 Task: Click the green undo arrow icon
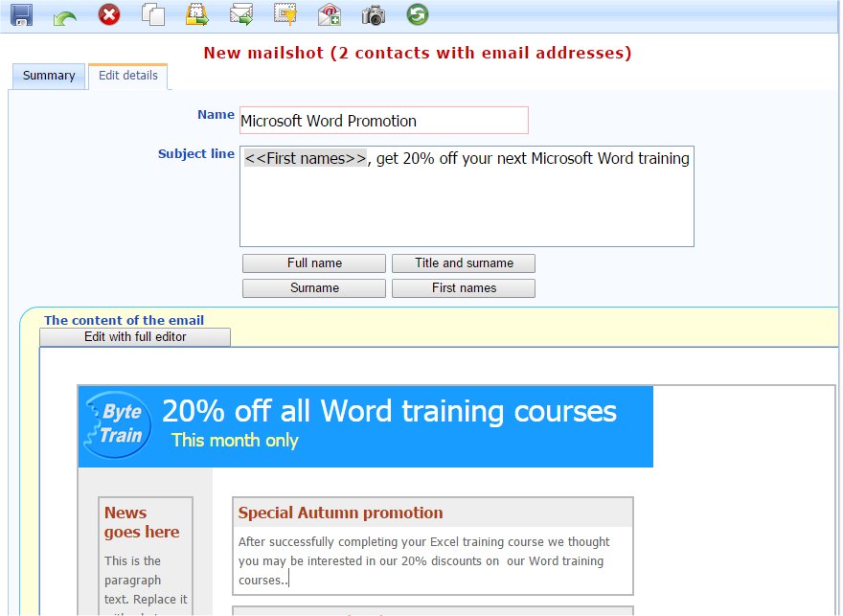click(x=65, y=18)
